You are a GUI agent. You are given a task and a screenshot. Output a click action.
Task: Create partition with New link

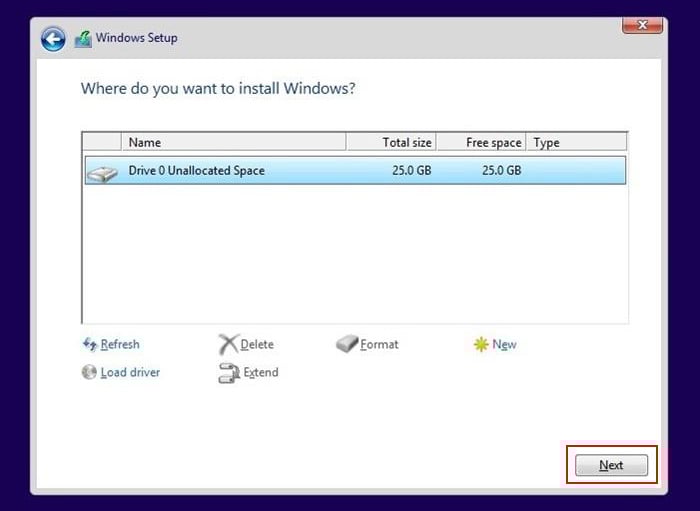(504, 344)
